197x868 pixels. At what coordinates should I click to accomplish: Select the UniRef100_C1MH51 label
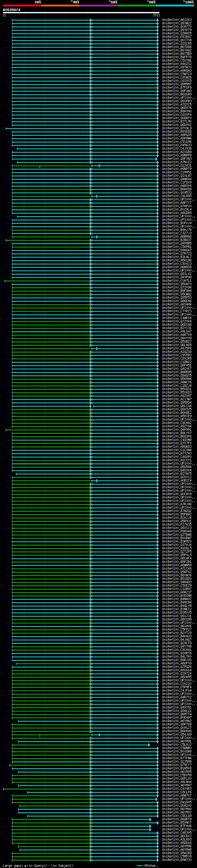pyautogui.click(x=177, y=172)
